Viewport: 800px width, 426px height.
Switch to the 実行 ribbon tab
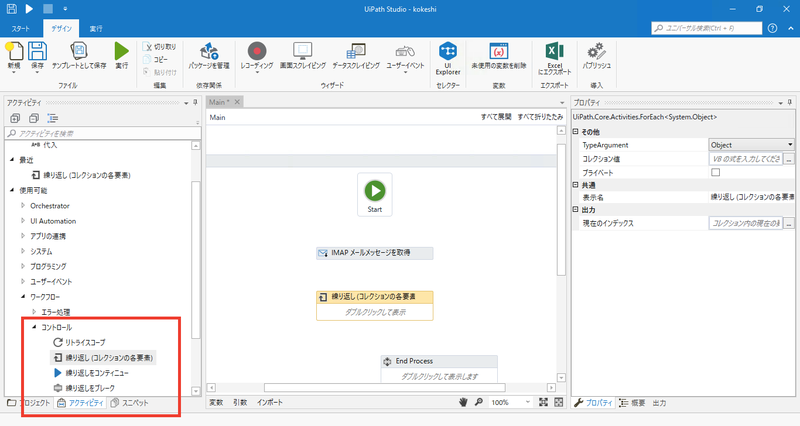pos(96,29)
